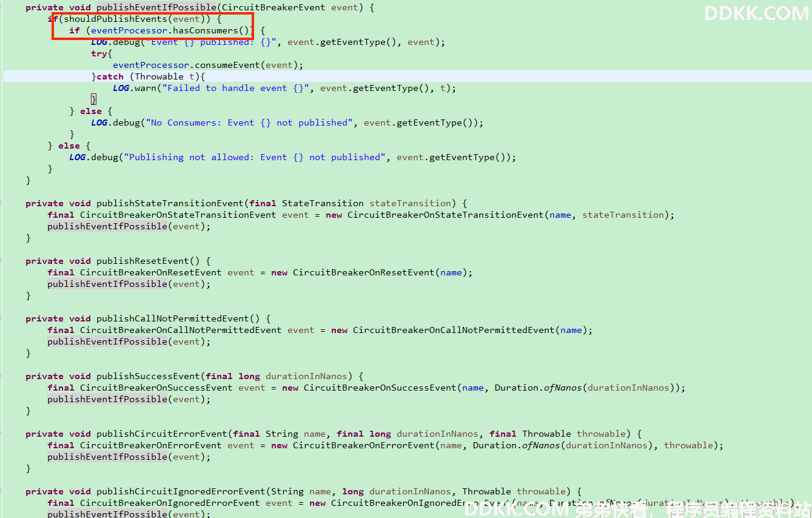Click the String name parameter of publishCircuitErrorEvent

[x=295, y=434]
